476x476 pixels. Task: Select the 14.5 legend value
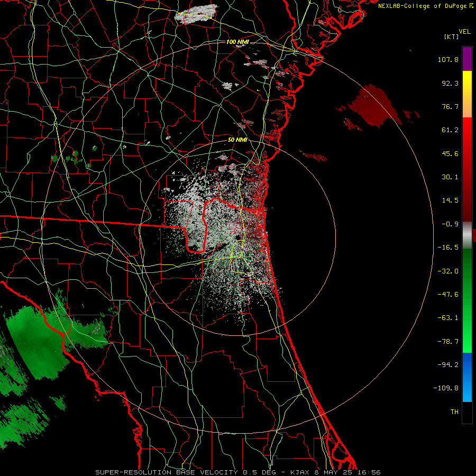pyautogui.click(x=450, y=200)
